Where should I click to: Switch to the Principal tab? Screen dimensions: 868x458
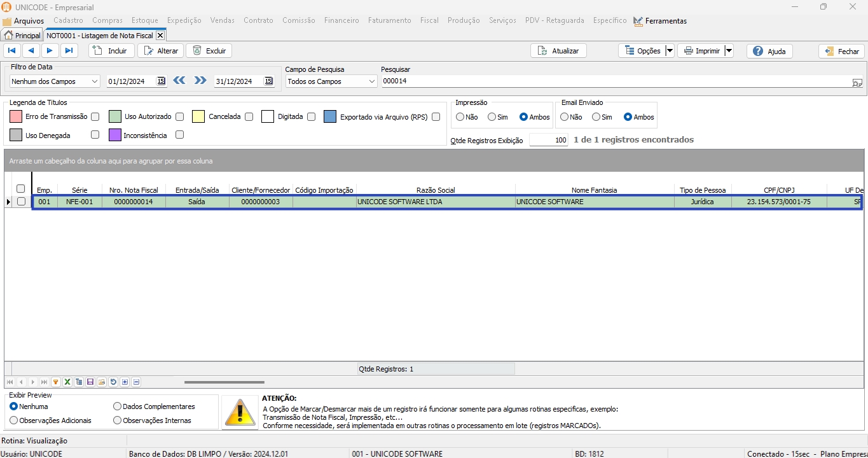tap(22, 36)
